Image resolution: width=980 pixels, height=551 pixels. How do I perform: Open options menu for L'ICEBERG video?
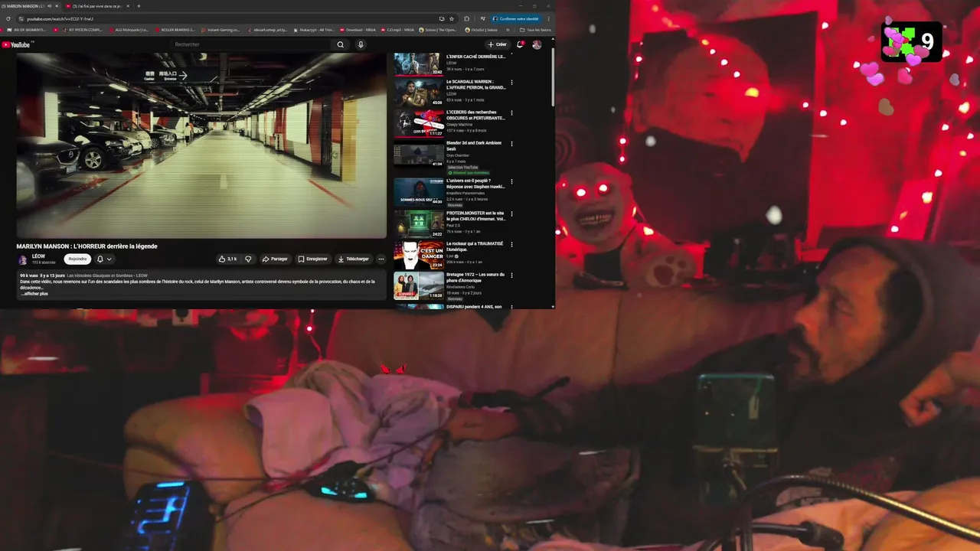(511, 113)
